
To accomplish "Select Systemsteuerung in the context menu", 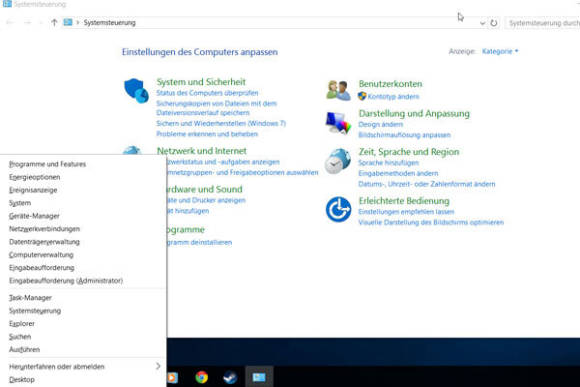I will (x=35, y=311).
